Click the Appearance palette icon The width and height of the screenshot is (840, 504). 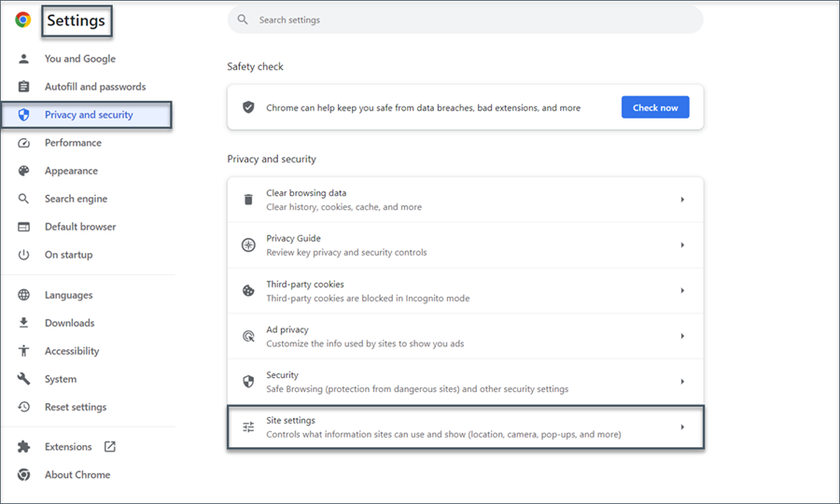pos(23,171)
